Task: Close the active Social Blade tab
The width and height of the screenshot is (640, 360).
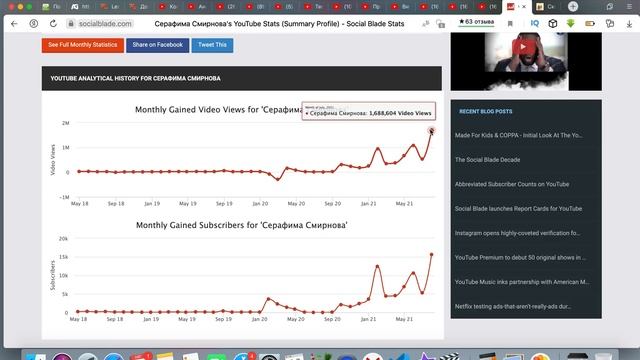Action: (524, 7)
